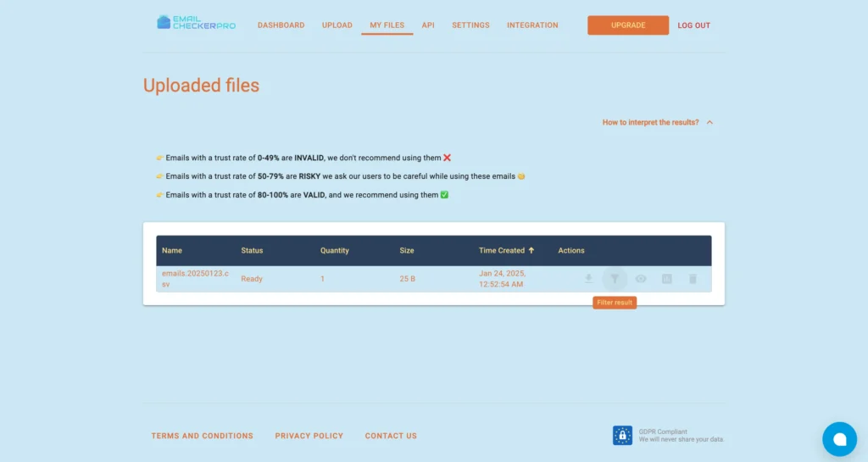Click the Filter result tooltip label

coord(615,303)
